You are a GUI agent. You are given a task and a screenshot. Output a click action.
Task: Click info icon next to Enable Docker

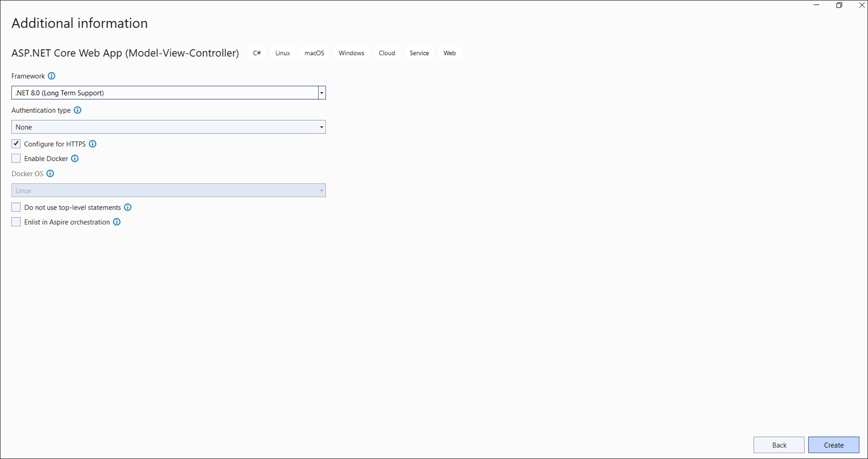(x=75, y=158)
